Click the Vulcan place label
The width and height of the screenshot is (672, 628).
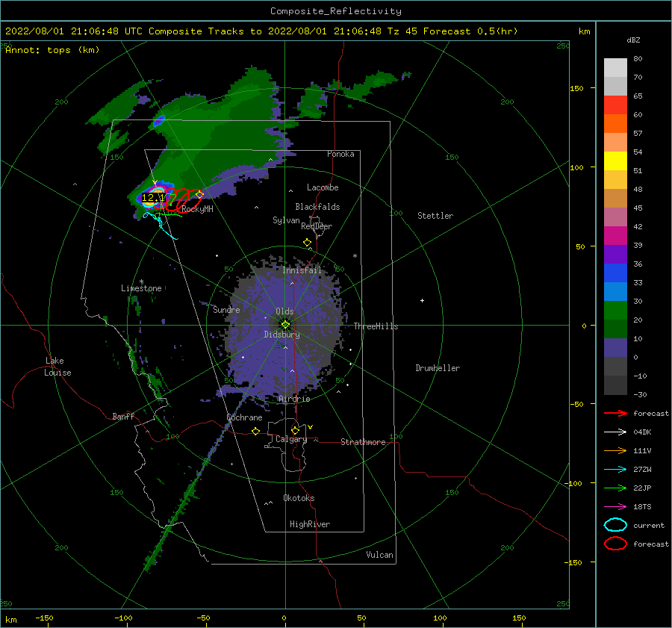(380, 555)
